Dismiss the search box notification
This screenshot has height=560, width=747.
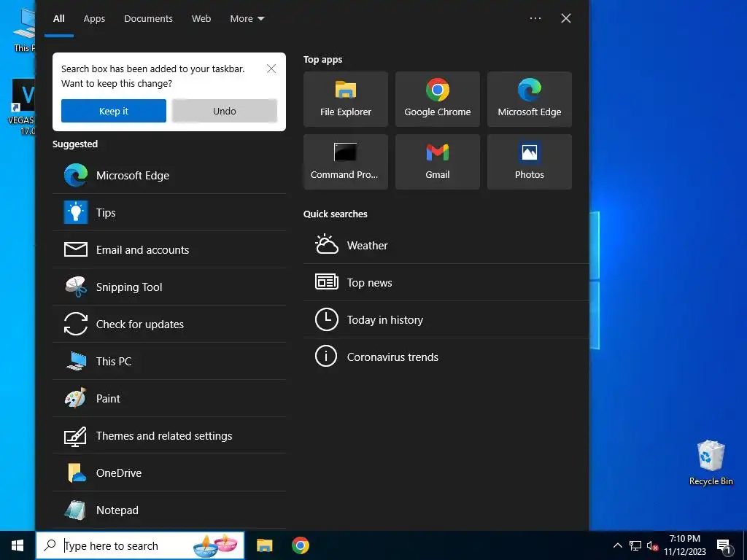[x=271, y=69]
